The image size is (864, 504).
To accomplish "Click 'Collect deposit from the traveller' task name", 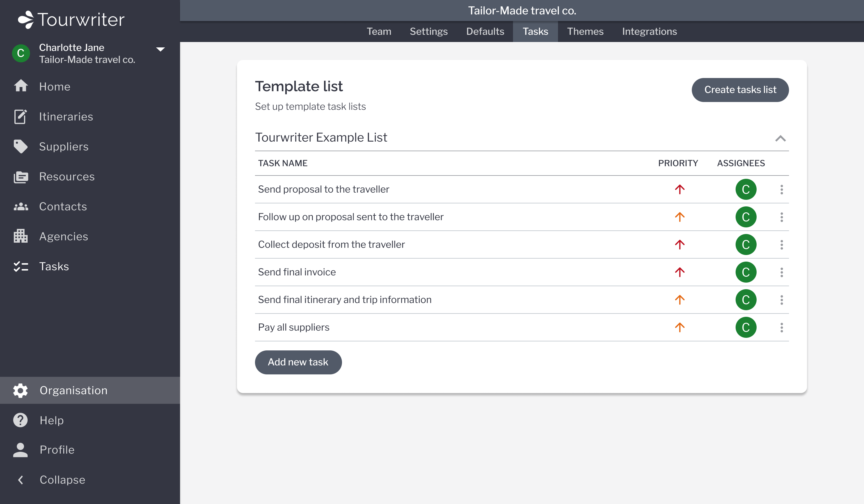I will pos(331,244).
